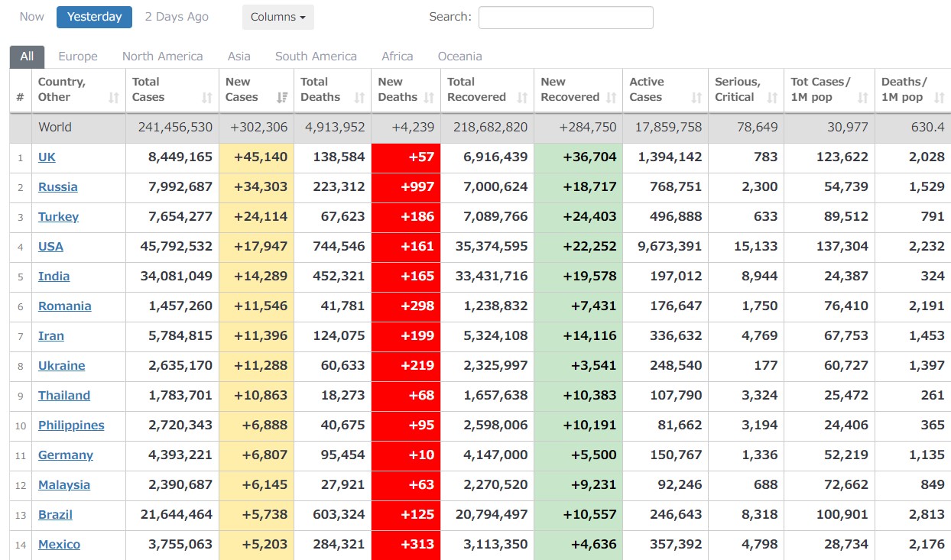Open the Mexico country link
Image resolution: width=951 pixels, height=560 pixels.
click(60, 545)
